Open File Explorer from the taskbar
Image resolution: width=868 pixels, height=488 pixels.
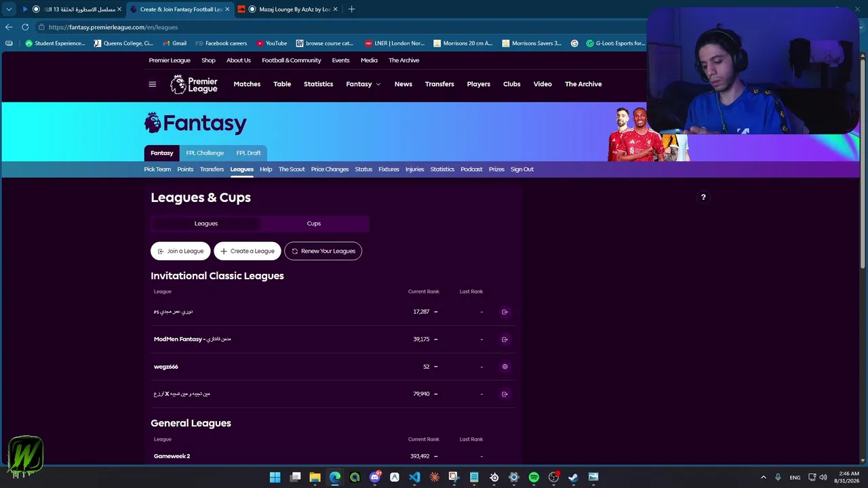(315, 477)
